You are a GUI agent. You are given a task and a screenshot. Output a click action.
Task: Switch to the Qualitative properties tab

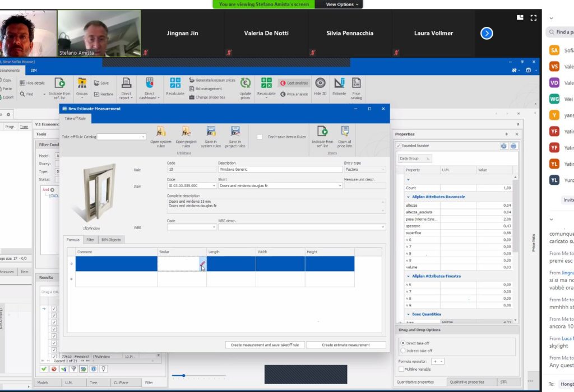pos(468,382)
